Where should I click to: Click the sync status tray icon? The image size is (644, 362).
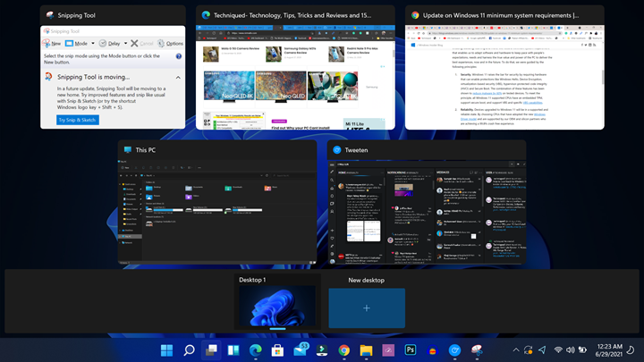tap(529, 349)
